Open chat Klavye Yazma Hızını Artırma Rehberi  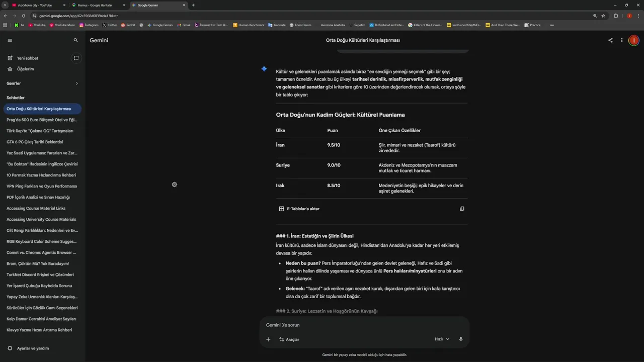(42, 330)
